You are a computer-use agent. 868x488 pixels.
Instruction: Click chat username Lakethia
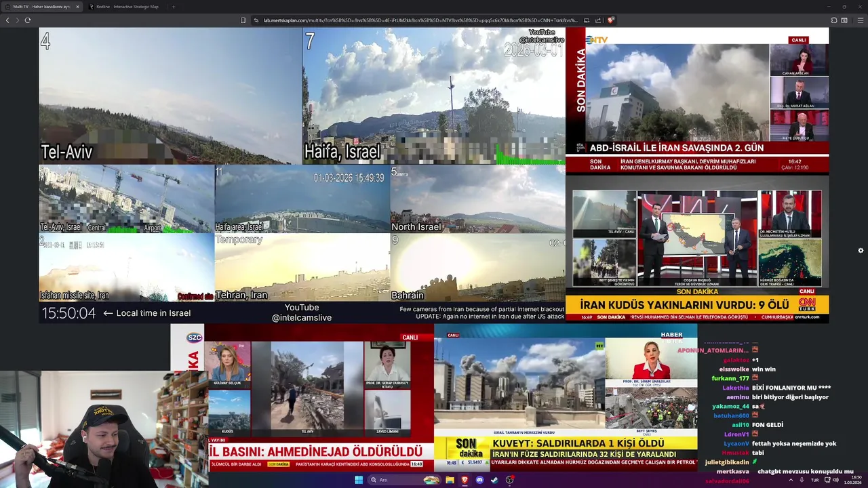[x=736, y=388]
